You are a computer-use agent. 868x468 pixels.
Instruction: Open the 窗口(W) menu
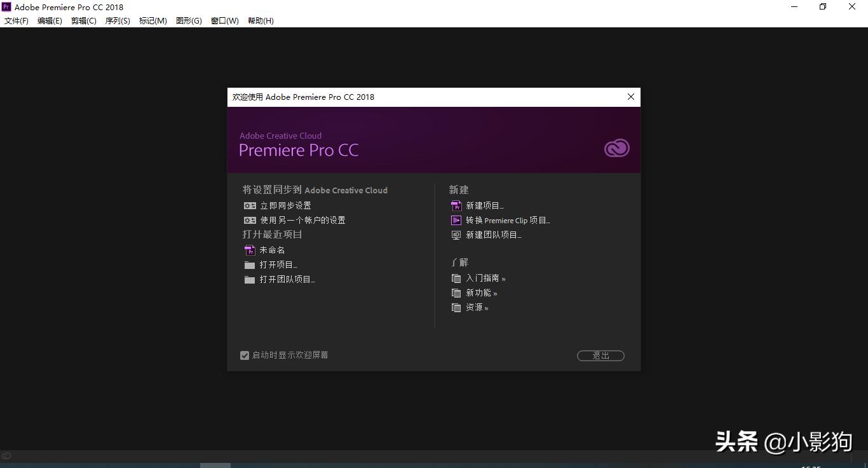224,20
